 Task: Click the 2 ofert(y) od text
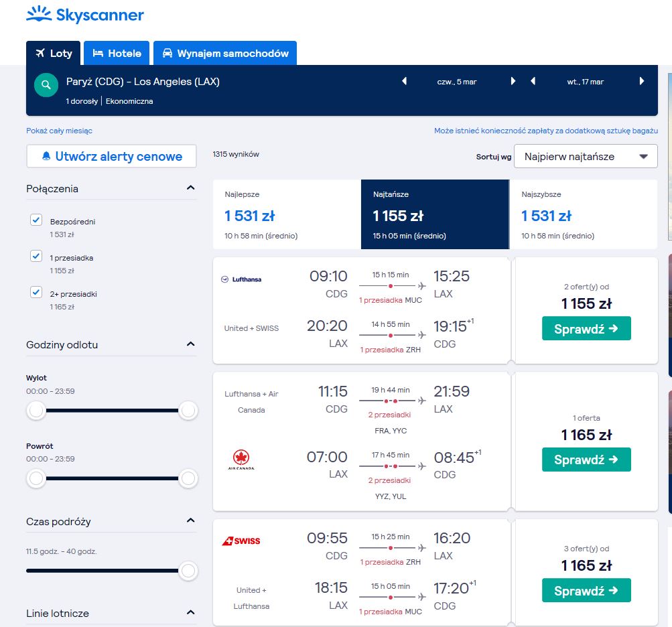[x=586, y=287]
